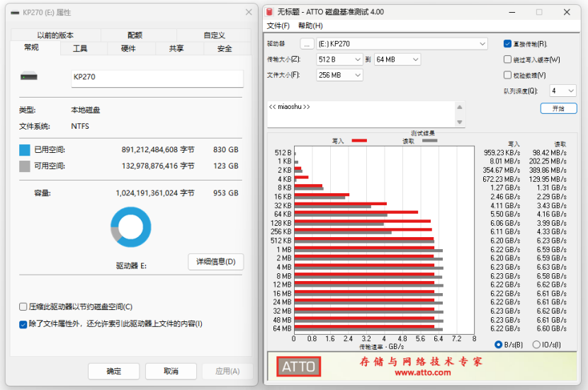Click the disk drive icon beside the KP270 name field
This screenshot has height=390, width=588.
coord(29,76)
